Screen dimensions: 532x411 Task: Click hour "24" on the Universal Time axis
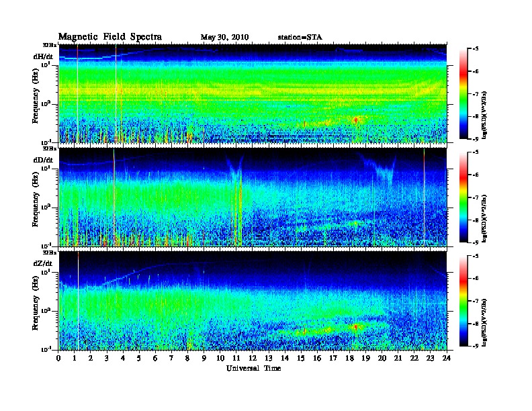point(447,359)
